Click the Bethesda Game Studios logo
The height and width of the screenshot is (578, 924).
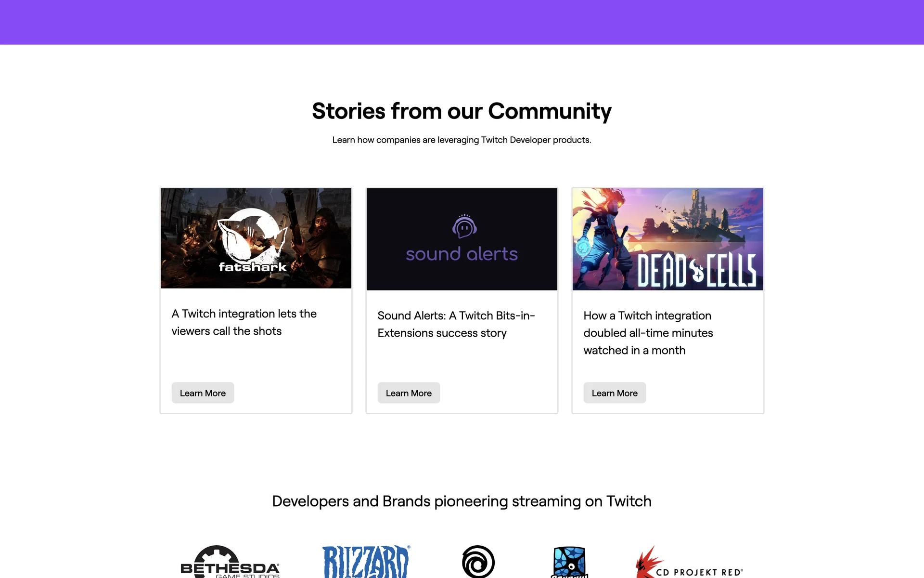click(x=230, y=561)
